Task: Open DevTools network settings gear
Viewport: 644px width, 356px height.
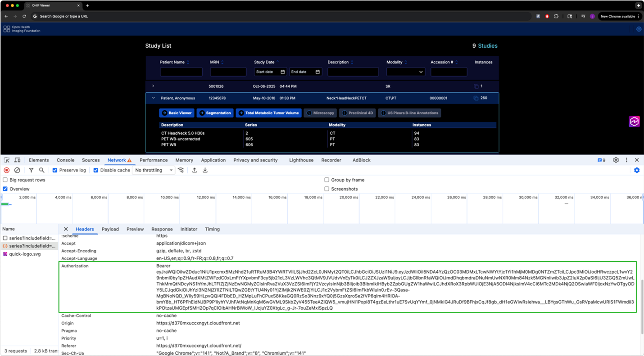Action: pos(637,170)
